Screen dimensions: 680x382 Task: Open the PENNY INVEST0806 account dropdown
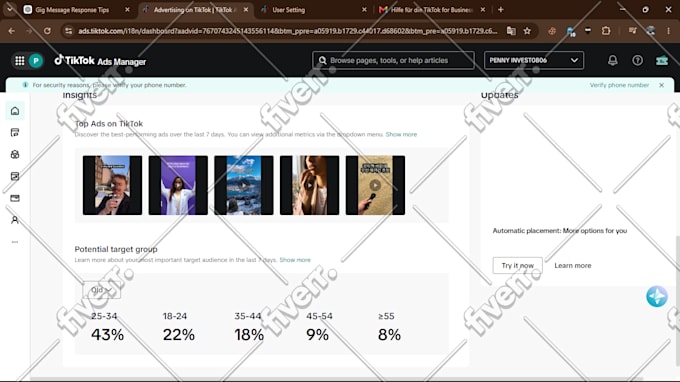534,60
